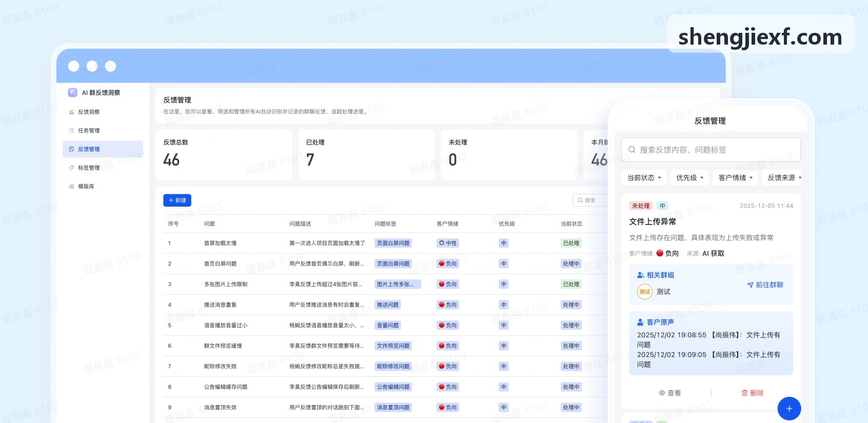Click the 未处理 status tag on the card
This screenshot has width=868, height=423.
(x=641, y=206)
